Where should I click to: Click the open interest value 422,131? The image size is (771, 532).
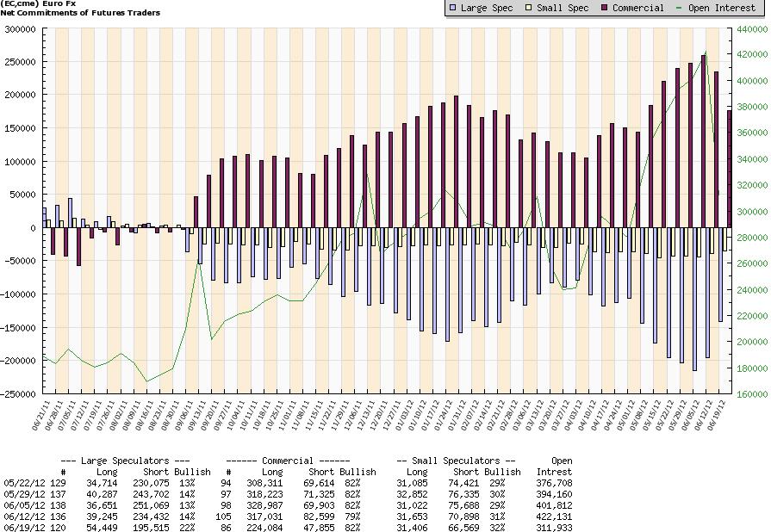(x=554, y=517)
